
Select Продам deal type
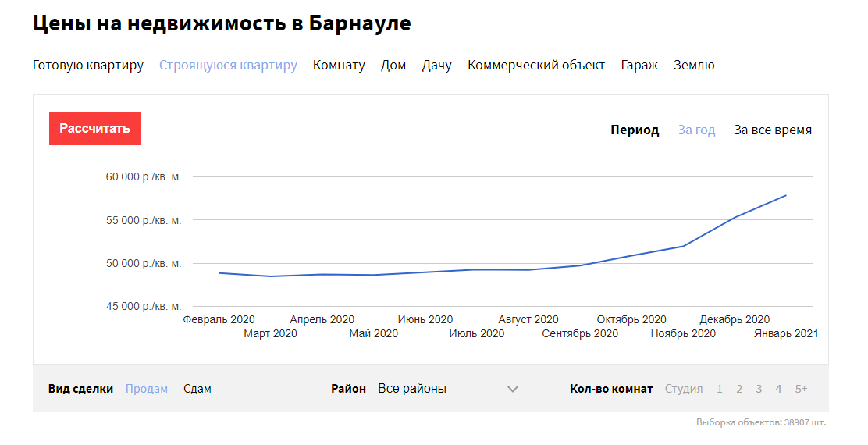tap(147, 389)
